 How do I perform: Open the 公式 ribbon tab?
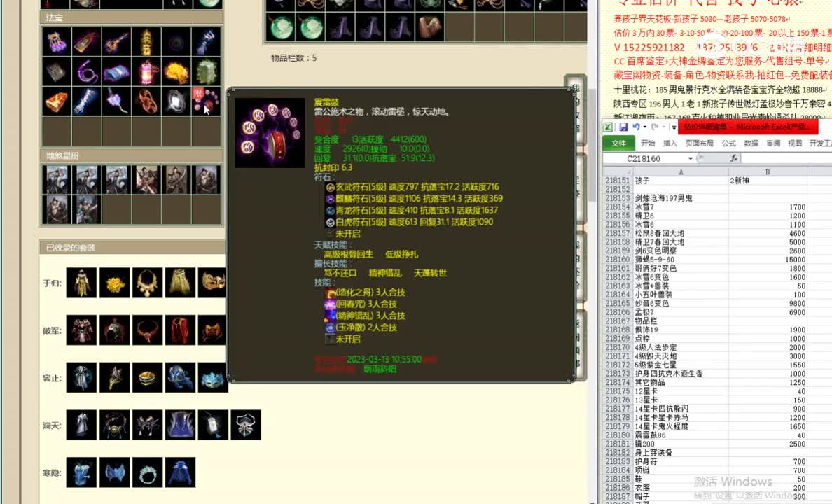coord(728,143)
